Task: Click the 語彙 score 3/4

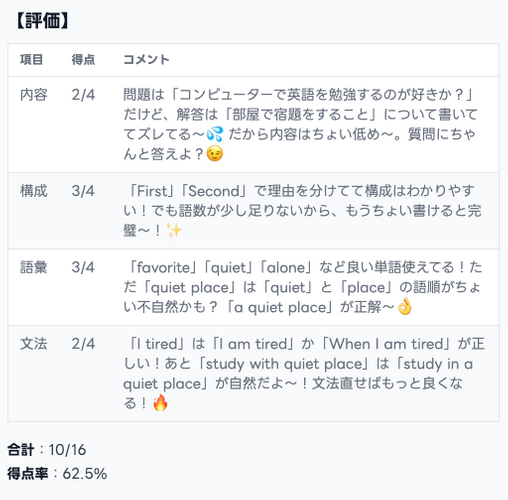Action: [x=83, y=268]
